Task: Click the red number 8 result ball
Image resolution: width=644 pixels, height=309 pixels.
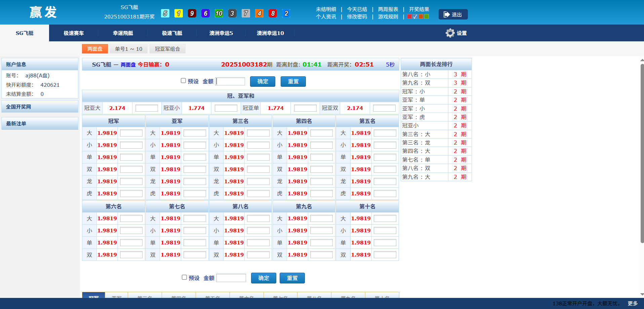Action: [273, 13]
